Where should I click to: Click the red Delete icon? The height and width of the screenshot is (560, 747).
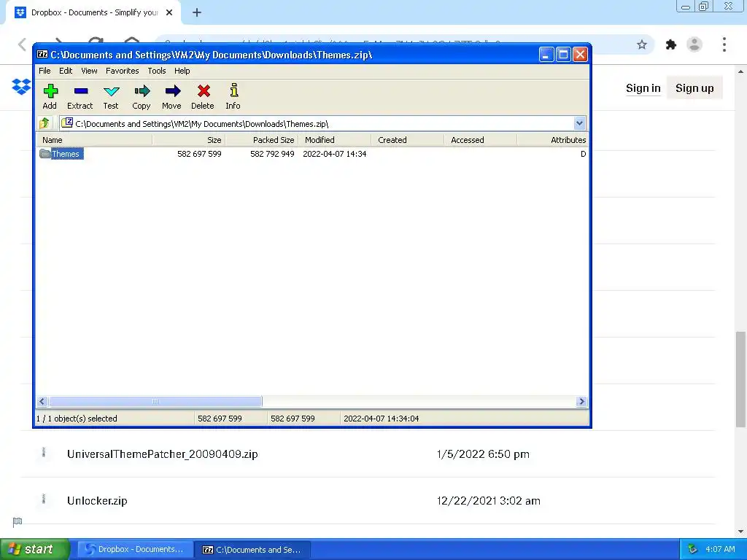[x=204, y=91]
